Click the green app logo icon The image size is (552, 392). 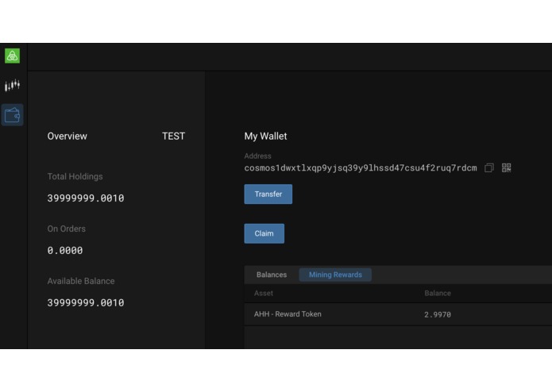click(x=13, y=56)
